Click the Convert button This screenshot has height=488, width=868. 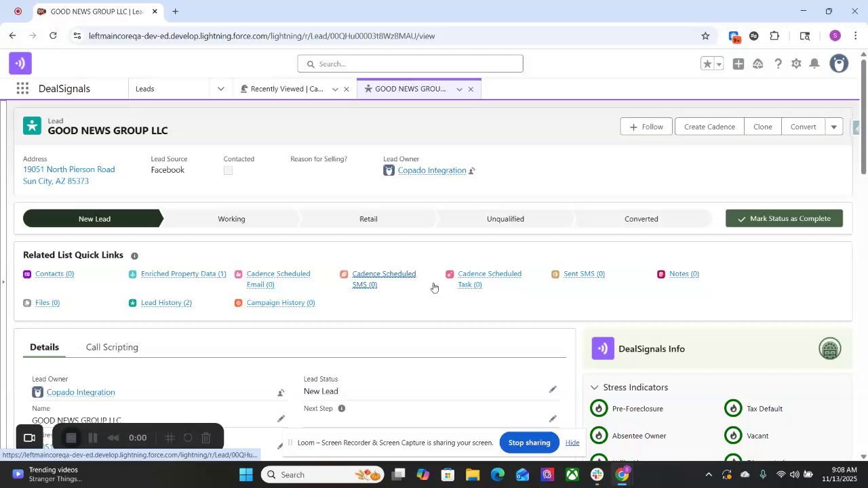[804, 127]
